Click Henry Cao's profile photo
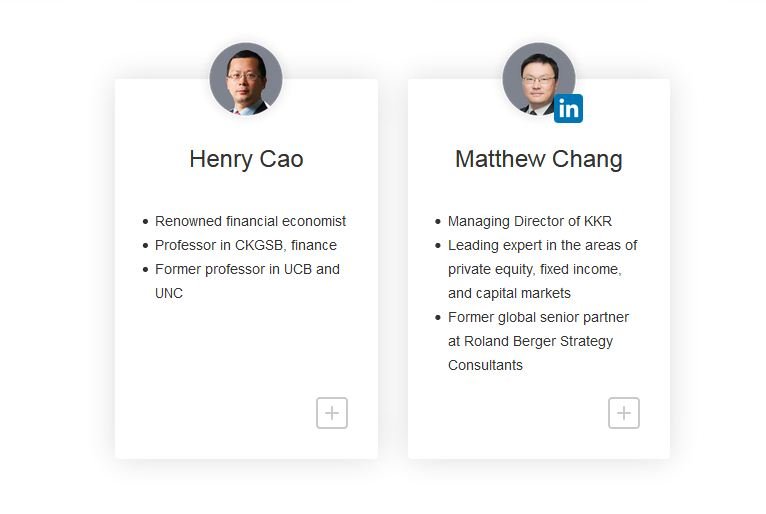The width and height of the screenshot is (766, 514). pos(246,79)
